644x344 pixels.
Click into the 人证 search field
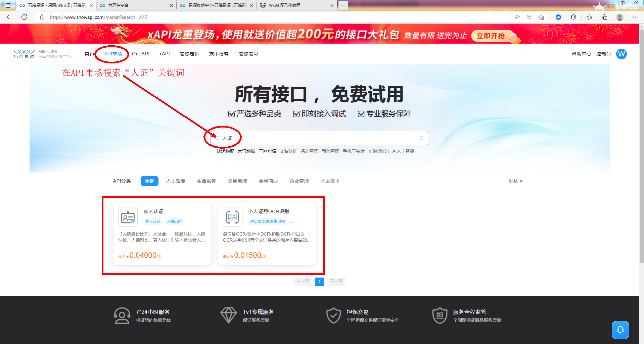tap(319, 138)
